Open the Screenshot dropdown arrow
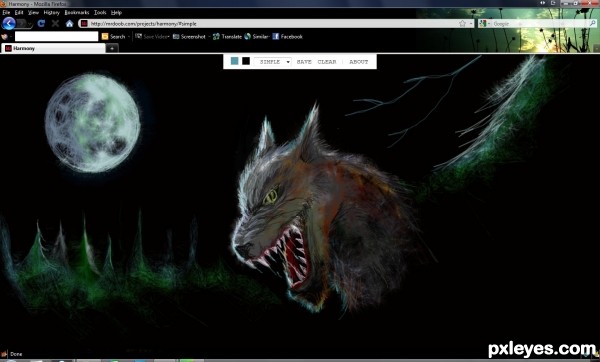The image size is (600, 362). click(x=209, y=36)
